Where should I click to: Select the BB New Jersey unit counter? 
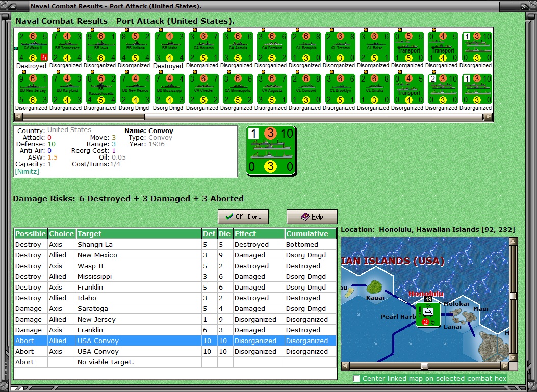[33, 89]
